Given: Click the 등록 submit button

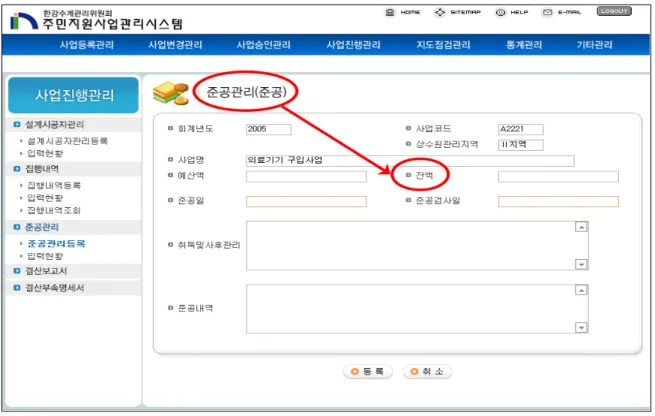Looking at the screenshot, I should (x=368, y=371).
